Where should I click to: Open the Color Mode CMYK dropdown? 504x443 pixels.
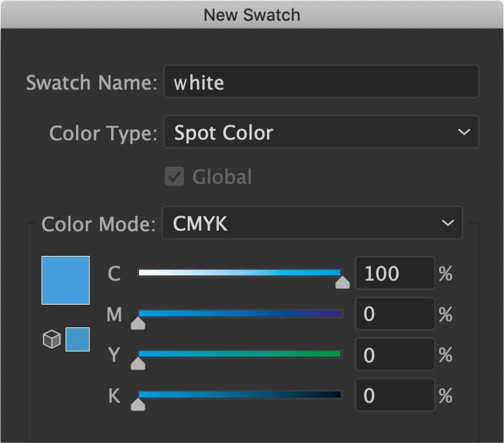[x=312, y=223]
